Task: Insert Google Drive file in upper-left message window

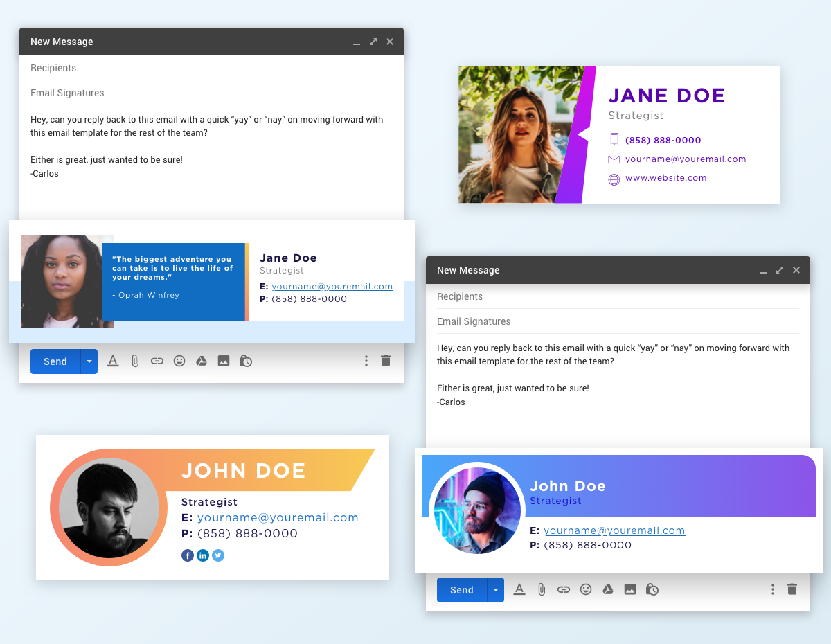Action: tap(202, 361)
